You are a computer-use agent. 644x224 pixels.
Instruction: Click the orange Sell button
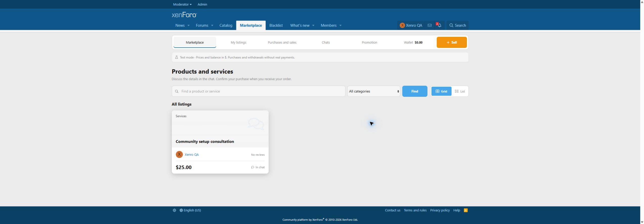(452, 42)
